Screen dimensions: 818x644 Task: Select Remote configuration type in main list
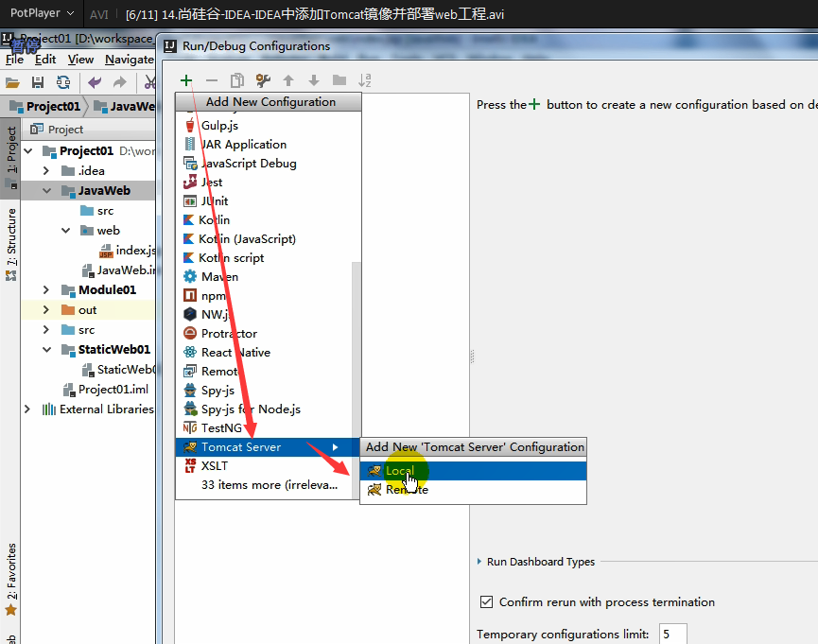click(x=265, y=371)
